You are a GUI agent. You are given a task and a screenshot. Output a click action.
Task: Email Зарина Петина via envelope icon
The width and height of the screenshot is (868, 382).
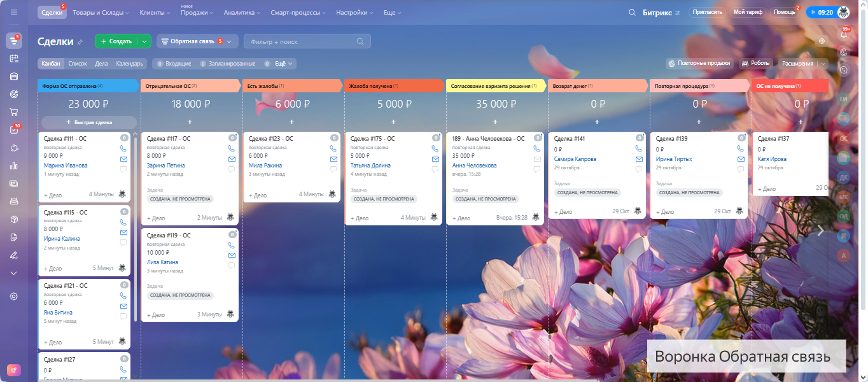coord(232,159)
